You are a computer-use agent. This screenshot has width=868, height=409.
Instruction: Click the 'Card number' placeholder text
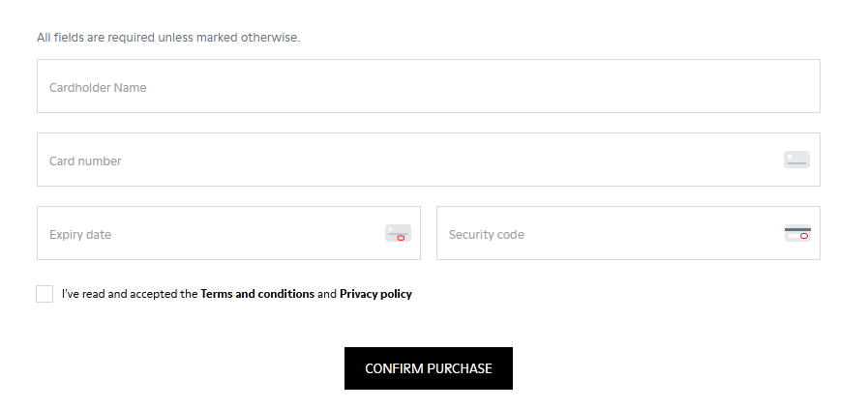tap(85, 161)
